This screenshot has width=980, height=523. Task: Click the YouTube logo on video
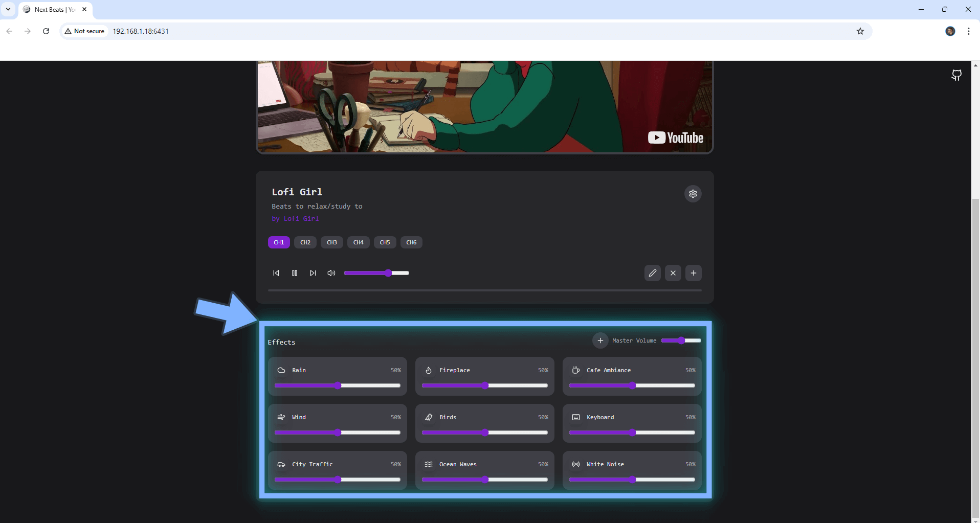tap(676, 138)
